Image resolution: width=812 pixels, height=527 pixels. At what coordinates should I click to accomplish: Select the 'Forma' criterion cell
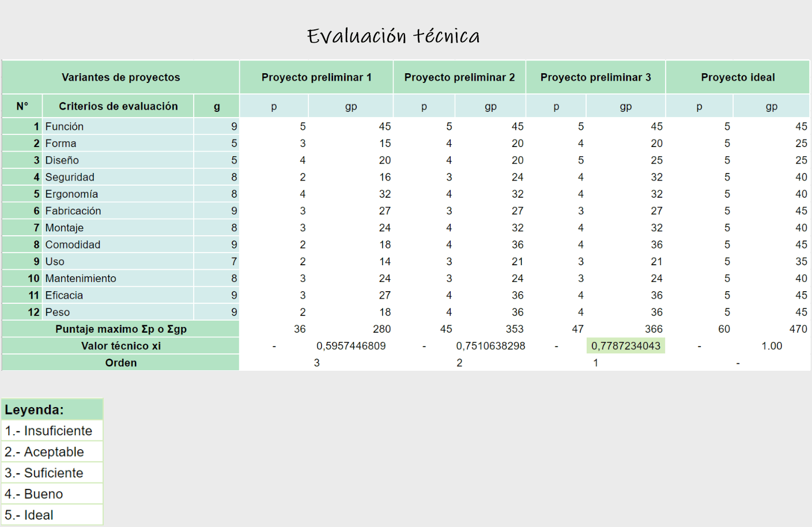coord(118,143)
